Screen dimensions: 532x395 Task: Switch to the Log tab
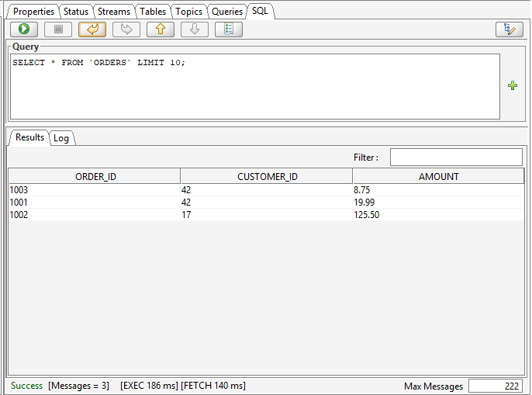coord(61,138)
